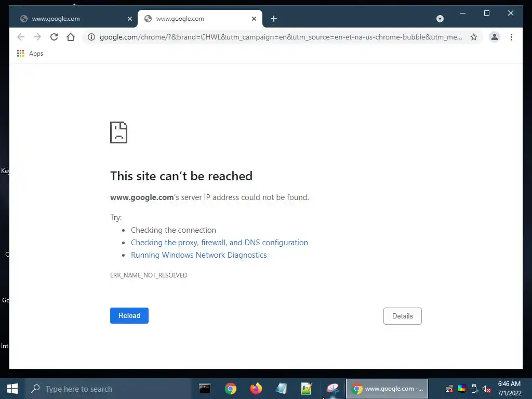Open the network status tray icon
This screenshot has height=399, width=532.
pyautogui.click(x=449, y=389)
